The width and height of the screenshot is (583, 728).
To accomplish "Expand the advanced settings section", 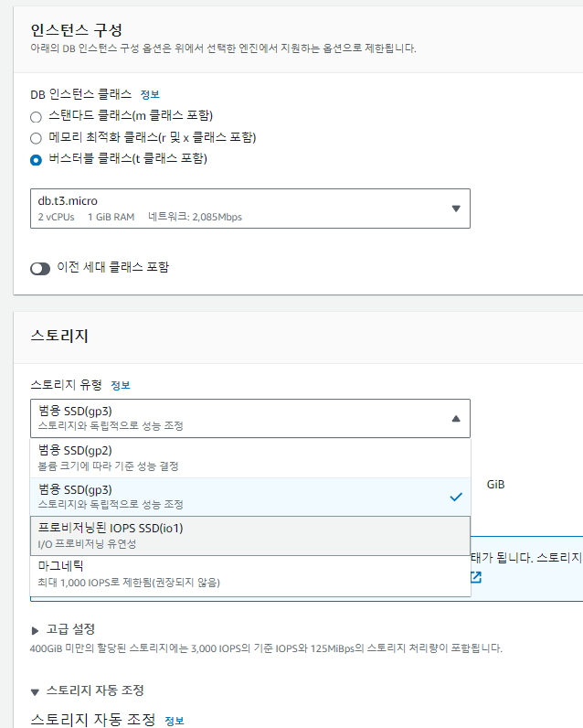I will pos(36,630).
